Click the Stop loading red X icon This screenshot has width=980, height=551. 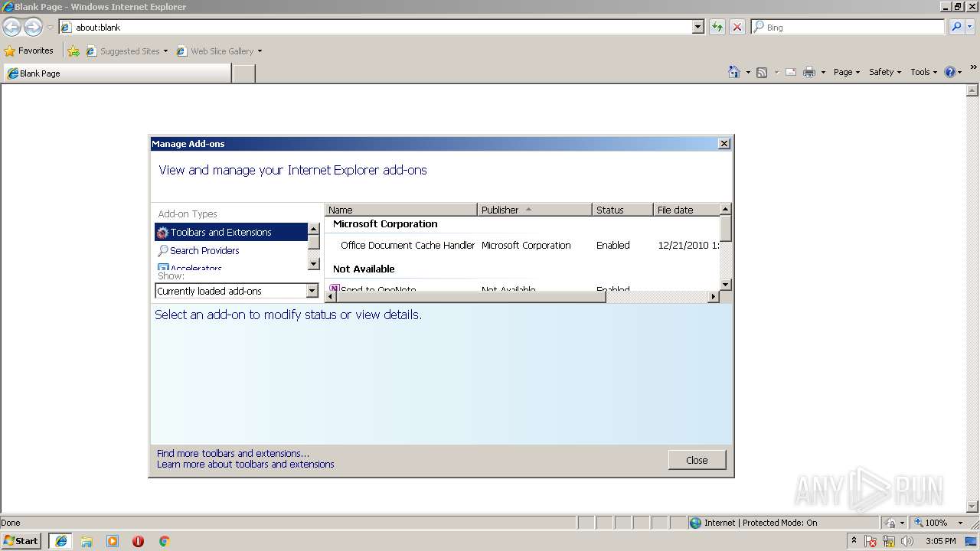[x=737, y=27]
